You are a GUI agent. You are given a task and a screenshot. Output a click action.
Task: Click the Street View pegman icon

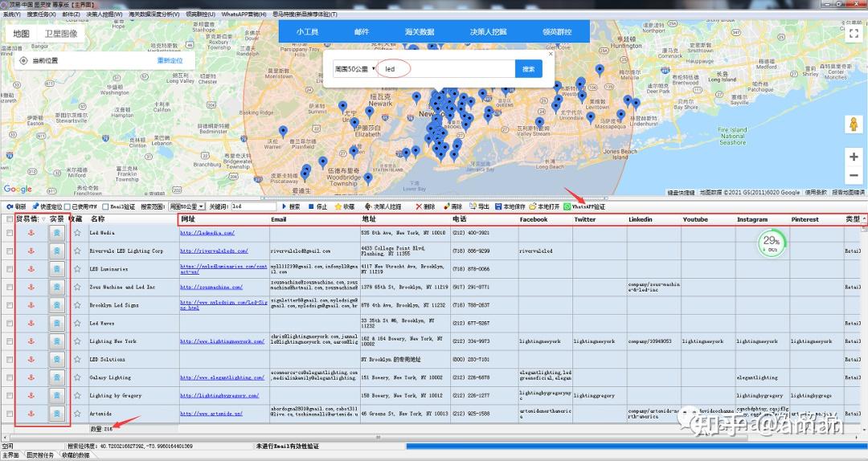[x=854, y=124]
